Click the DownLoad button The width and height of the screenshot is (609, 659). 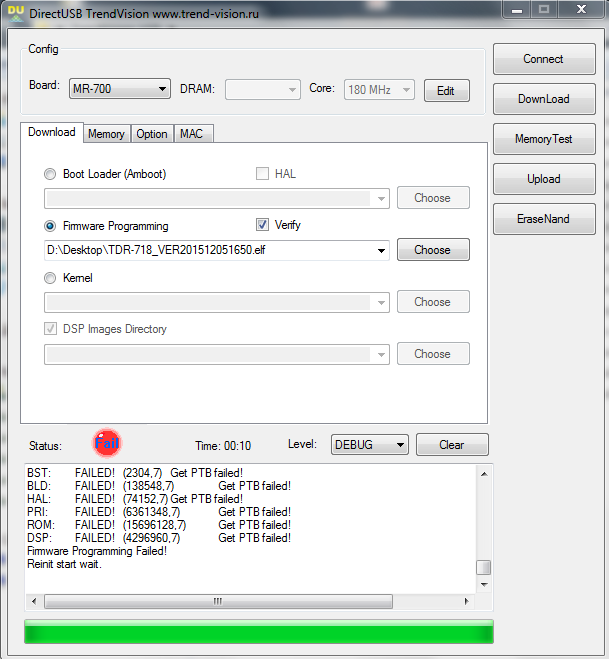pos(543,99)
